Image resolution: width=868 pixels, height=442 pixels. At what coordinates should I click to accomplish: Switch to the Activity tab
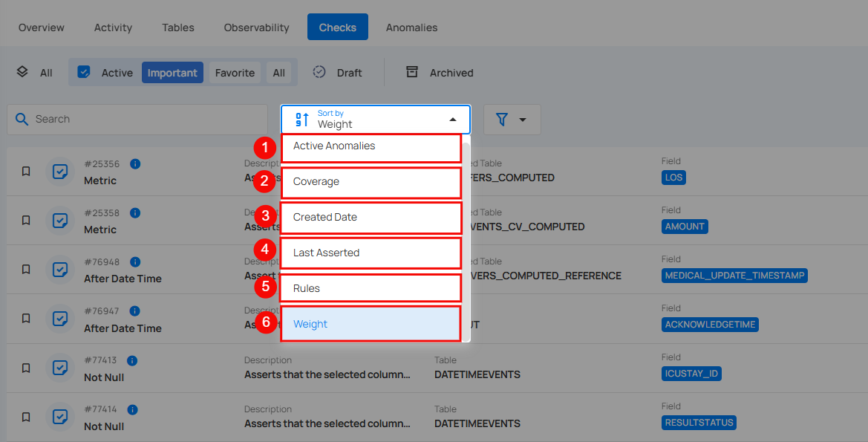[113, 27]
